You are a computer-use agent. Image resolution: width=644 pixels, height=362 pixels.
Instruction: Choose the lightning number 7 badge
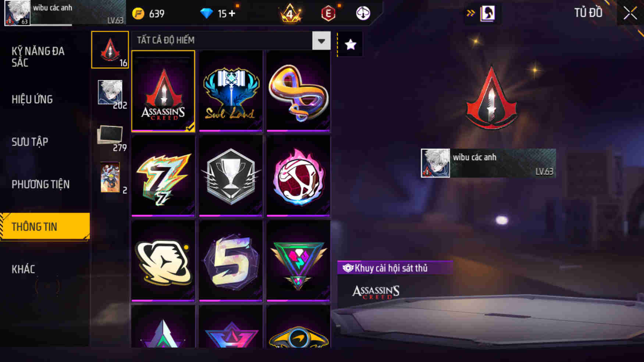tap(163, 176)
